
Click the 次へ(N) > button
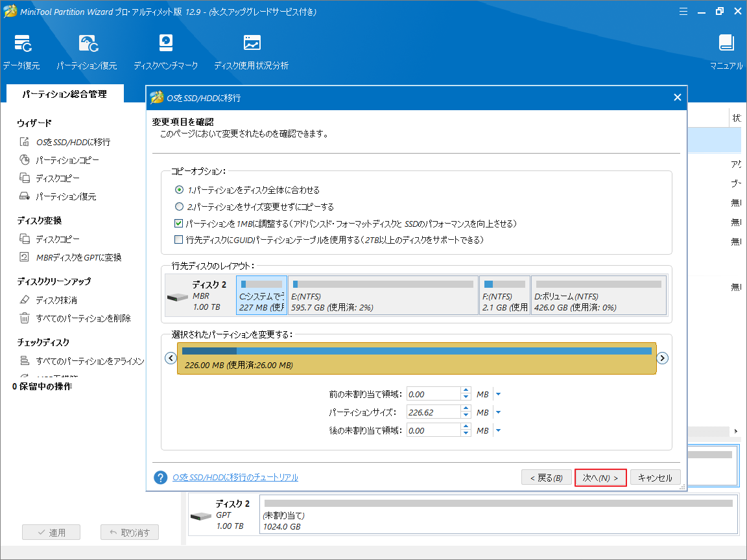(x=600, y=478)
